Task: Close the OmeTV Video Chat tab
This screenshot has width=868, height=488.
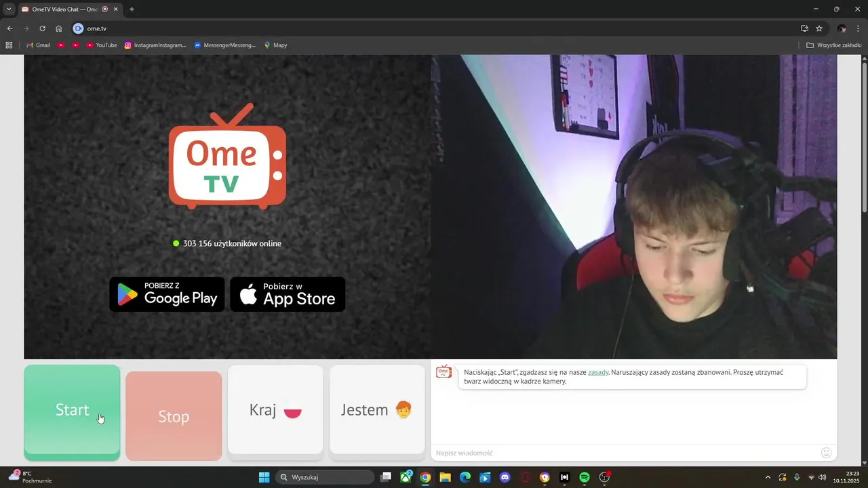Action: click(x=115, y=9)
